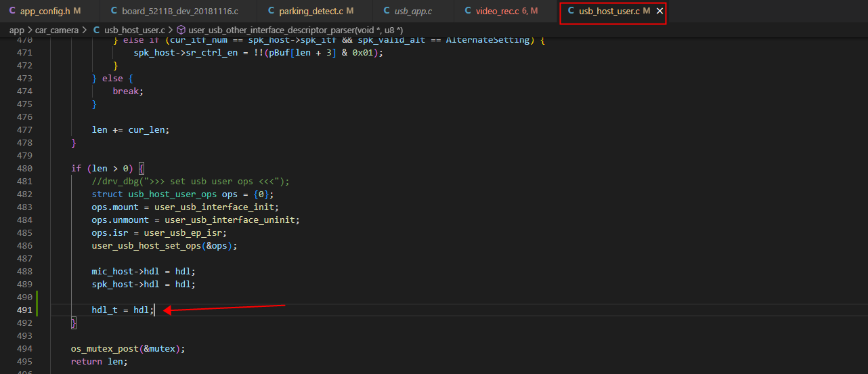Click the C file icon on app_config.h tab
This screenshot has width=868, height=374.
coord(12,12)
